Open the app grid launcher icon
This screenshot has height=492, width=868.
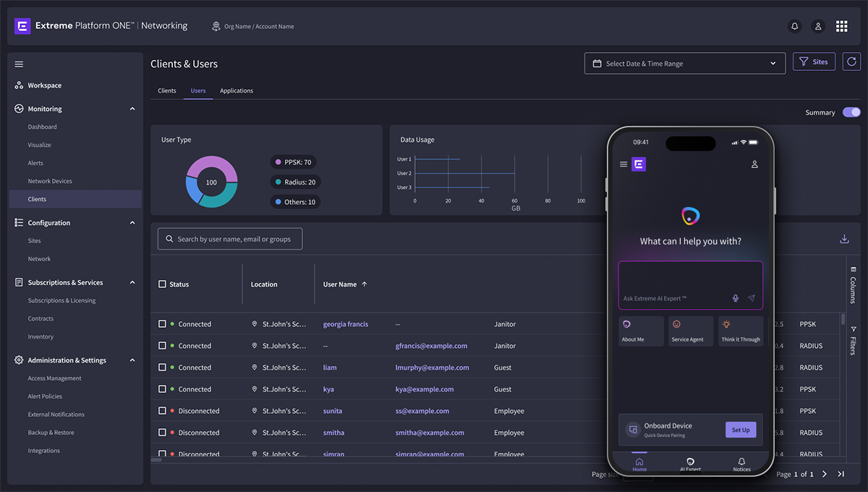[842, 26]
